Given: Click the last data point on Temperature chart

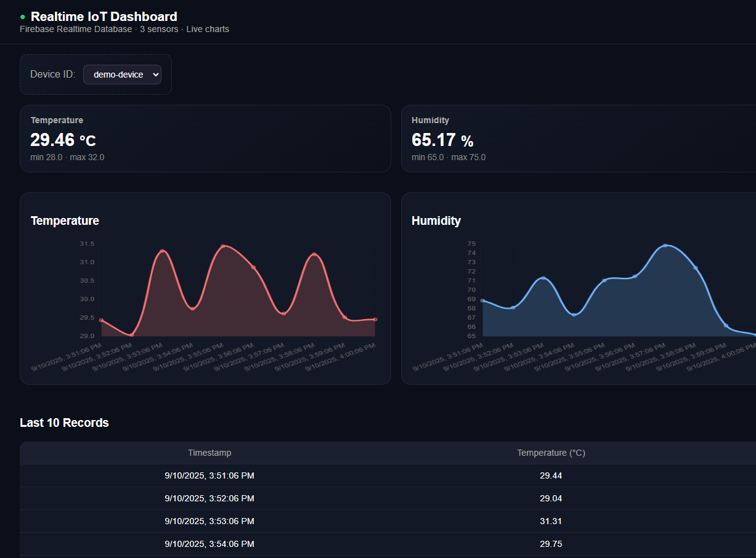Looking at the screenshot, I should 375,319.
